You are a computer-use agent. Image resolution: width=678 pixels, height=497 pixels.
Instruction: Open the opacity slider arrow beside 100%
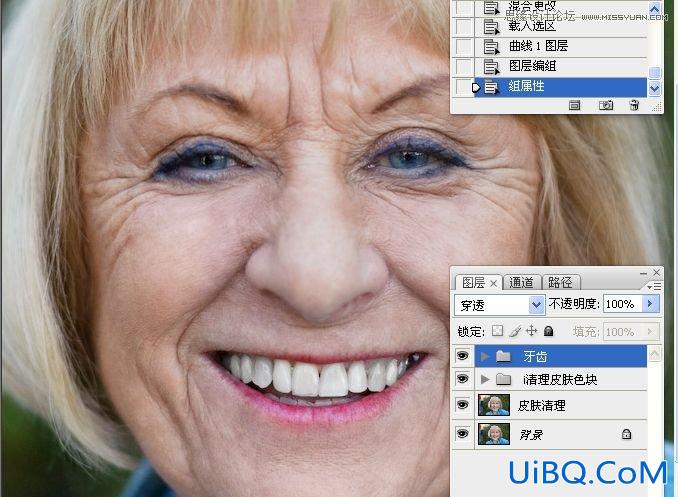coord(650,304)
